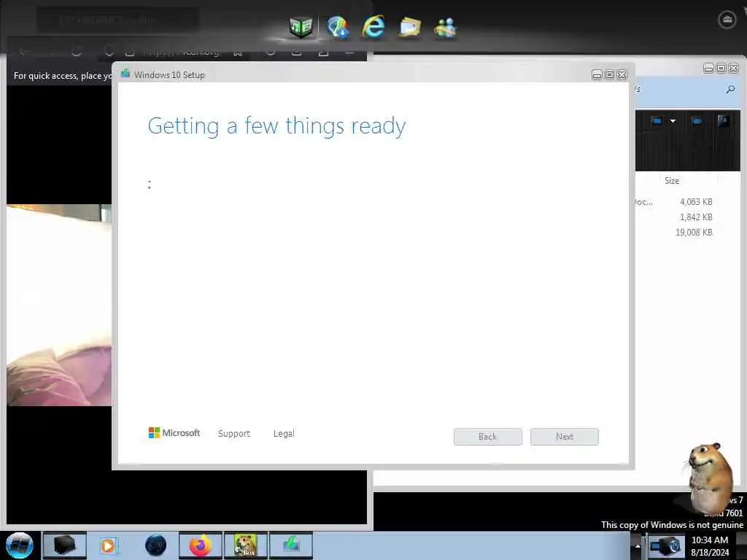The height and width of the screenshot is (560, 747).
Task: Click the bookmark star in Firefox toolbar
Action: [238, 52]
